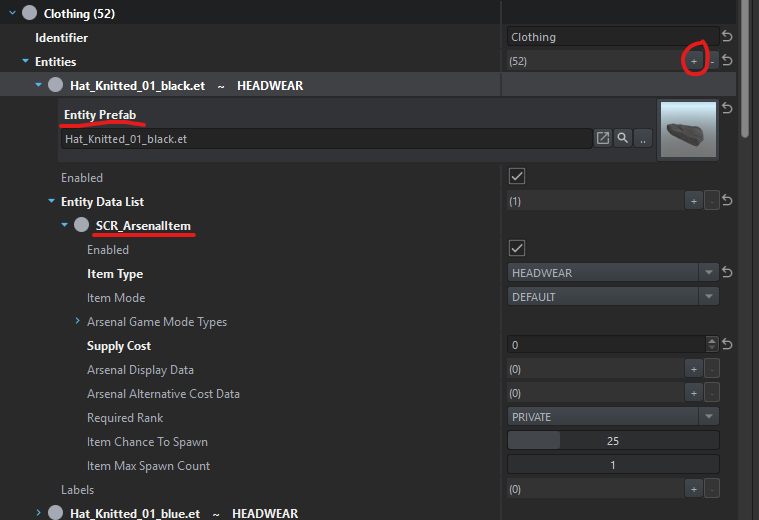Select the Item Type label
Screen dimensions: 759x520
point(115,274)
